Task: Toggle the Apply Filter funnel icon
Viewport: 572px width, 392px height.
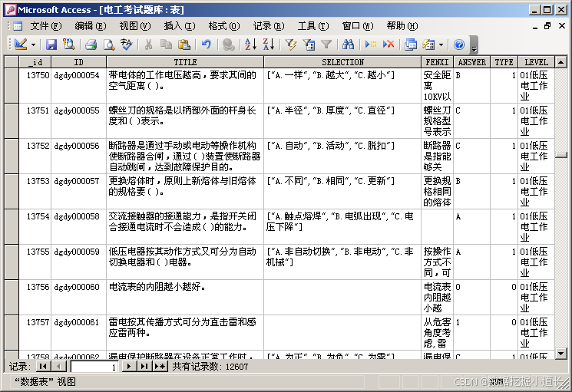Action: click(x=326, y=44)
